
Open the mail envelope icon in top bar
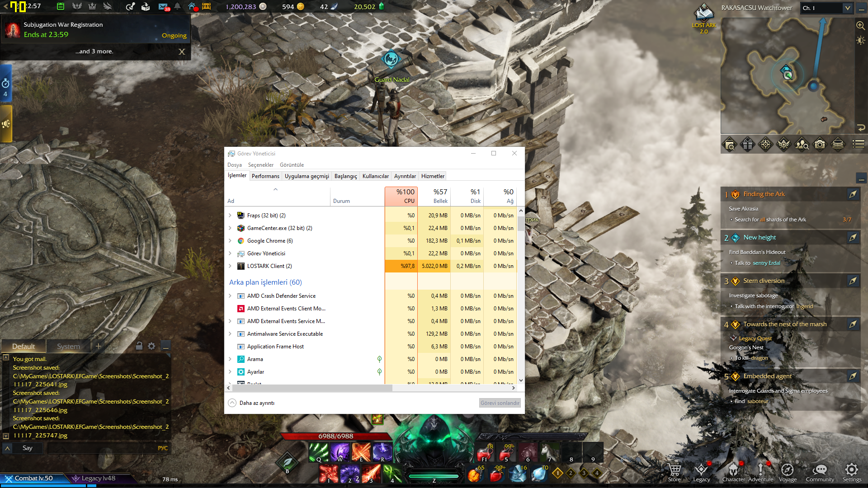[x=163, y=7]
